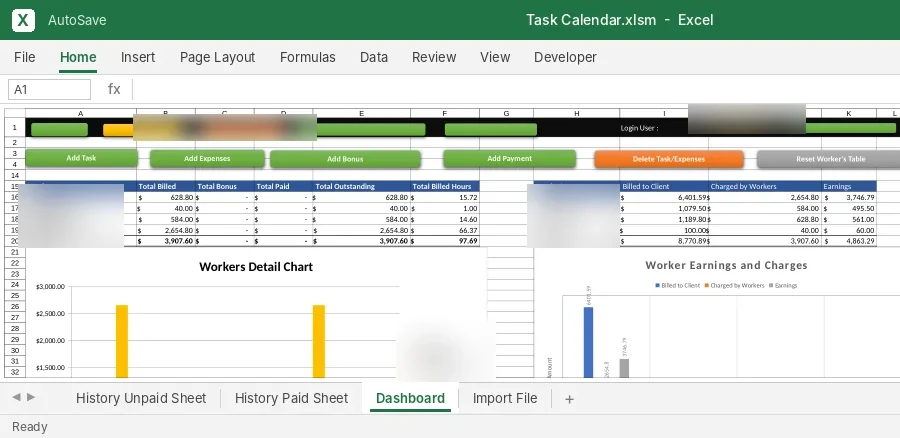Click grey Earnings legend entry
The image size is (900, 438).
(783, 285)
